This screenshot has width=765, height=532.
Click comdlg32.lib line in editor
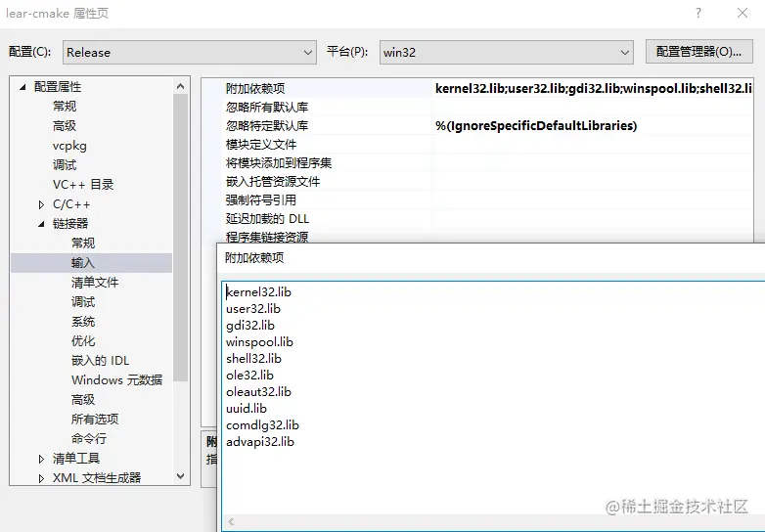click(262, 424)
